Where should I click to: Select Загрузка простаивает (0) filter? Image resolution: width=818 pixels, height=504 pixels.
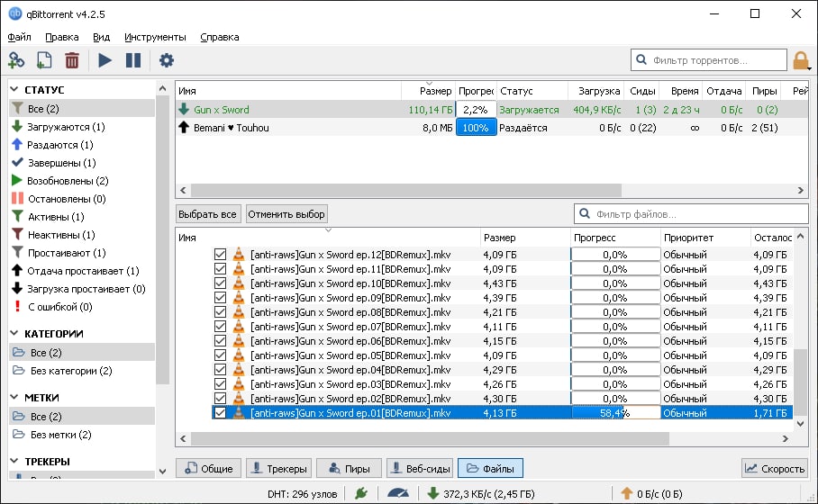click(82, 289)
